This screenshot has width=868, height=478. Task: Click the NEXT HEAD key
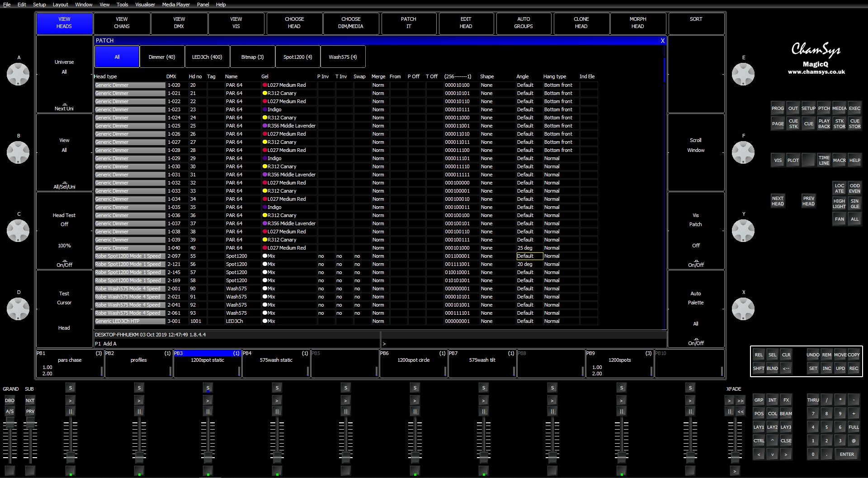pos(778,201)
